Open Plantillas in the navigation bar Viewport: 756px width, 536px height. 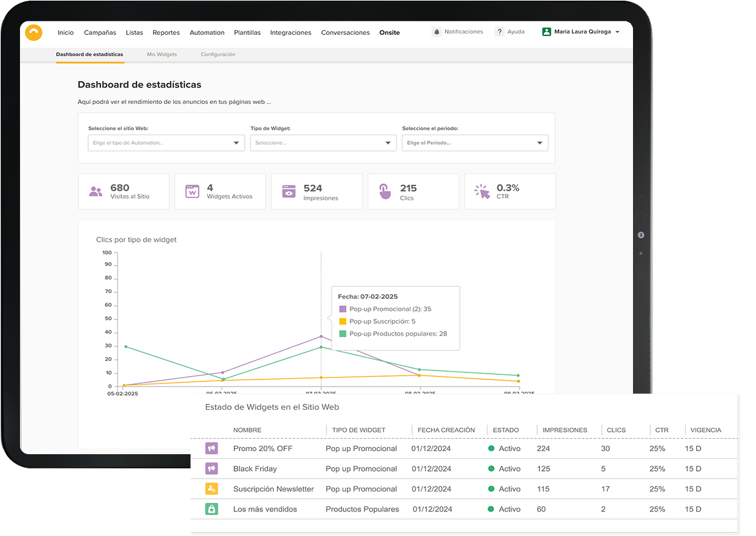pos(247,32)
